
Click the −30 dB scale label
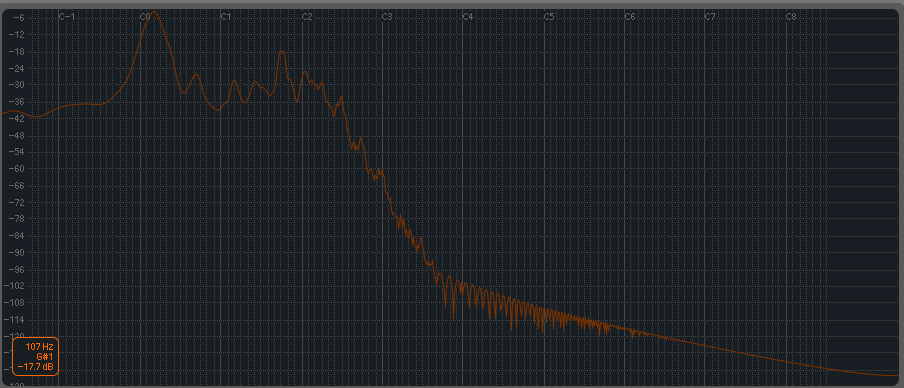click(16, 85)
